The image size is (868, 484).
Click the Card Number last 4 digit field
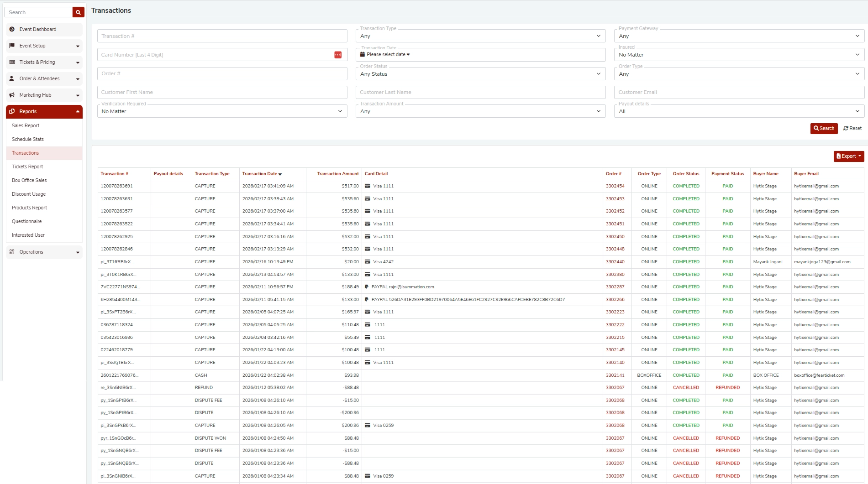pyautogui.click(x=222, y=55)
